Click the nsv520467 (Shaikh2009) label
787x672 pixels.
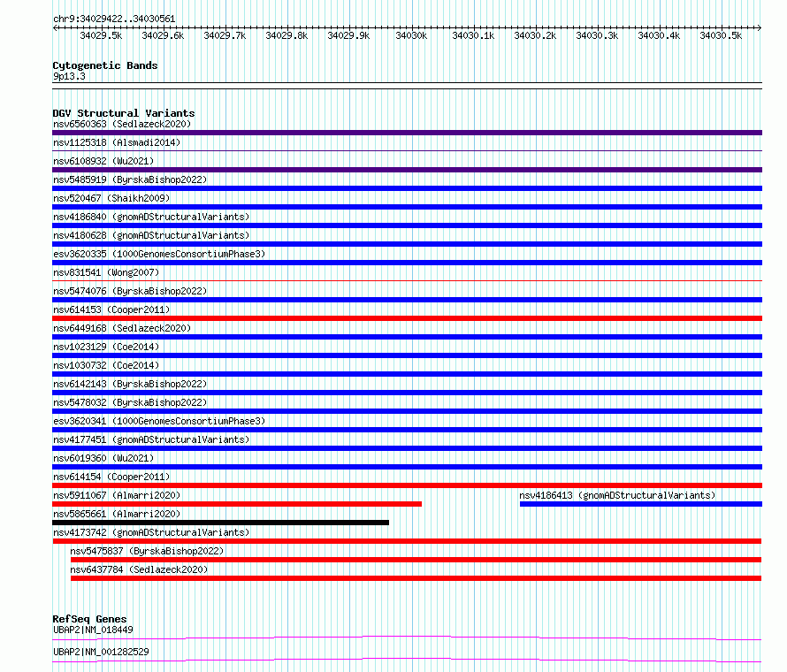click(111, 198)
